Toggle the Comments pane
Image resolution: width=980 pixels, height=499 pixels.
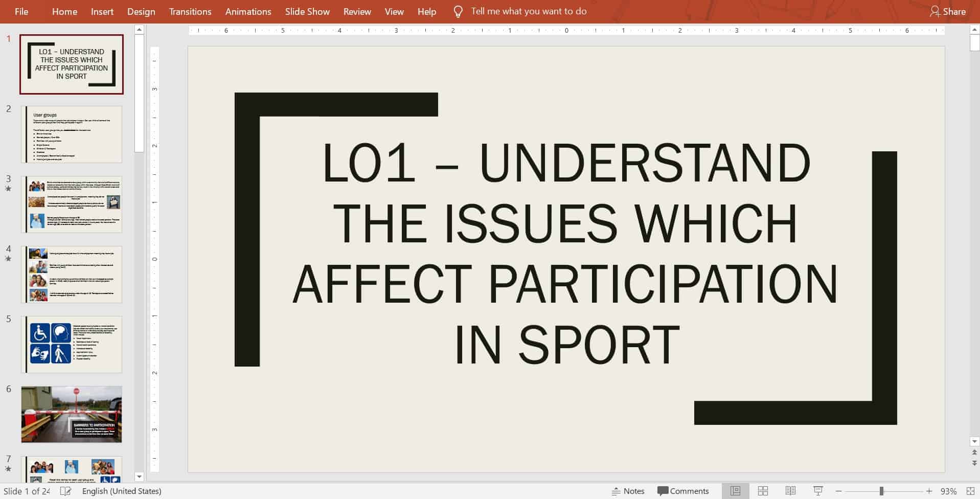683,491
